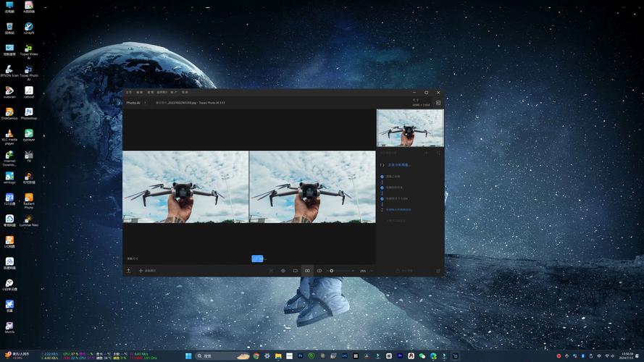Screen dimensions: 644x362
Task: Open the Account menu in Topaz Photo AI
Action: (x=174, y=93)
